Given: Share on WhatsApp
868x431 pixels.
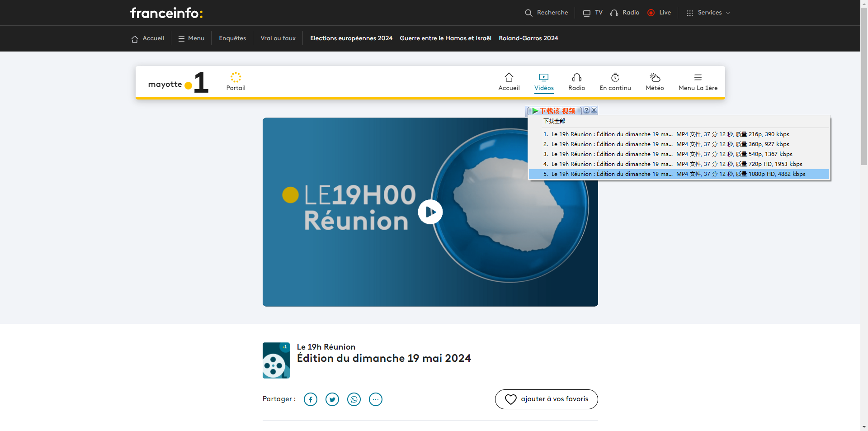Looking at the screenshot, I should click(x=354, y=399).
